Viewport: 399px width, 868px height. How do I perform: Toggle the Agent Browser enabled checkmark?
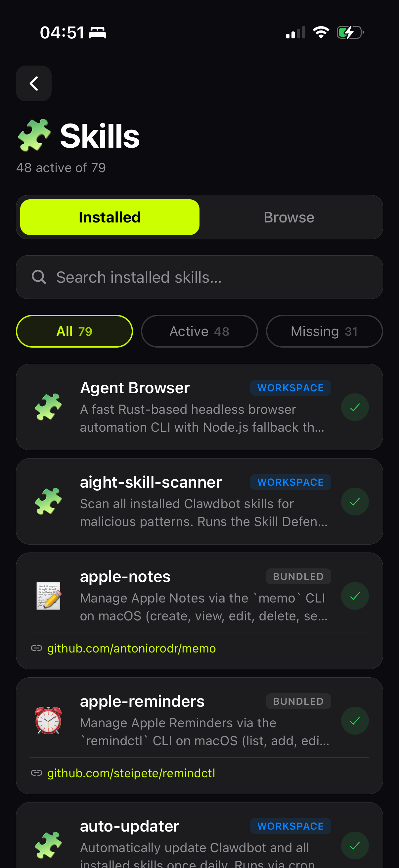tap(355, 407)
